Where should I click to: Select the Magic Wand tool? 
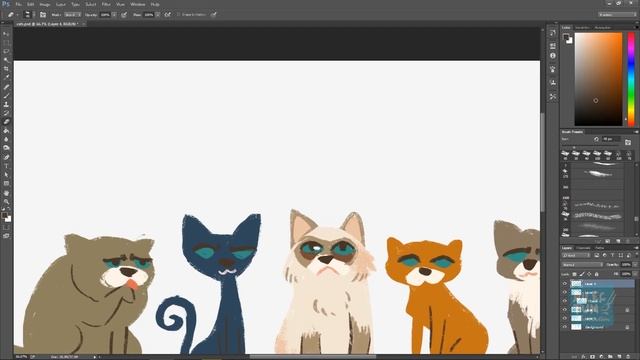tap(6, 60)
